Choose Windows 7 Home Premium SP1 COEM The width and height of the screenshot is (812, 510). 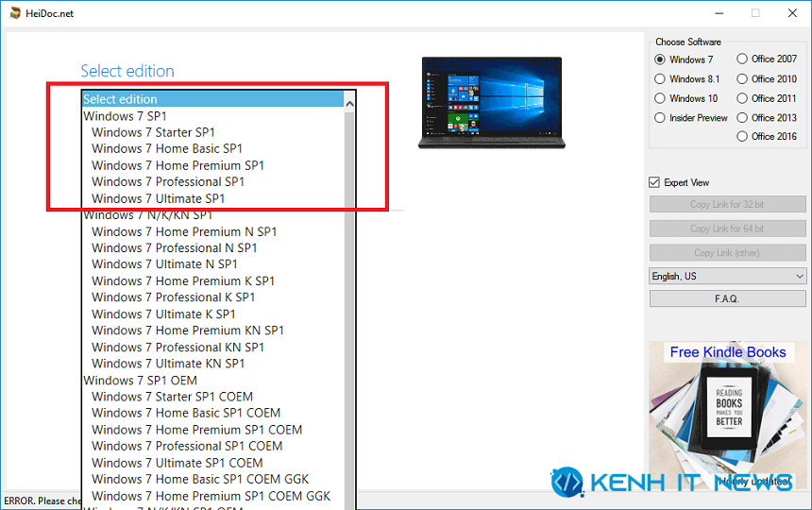196,430
